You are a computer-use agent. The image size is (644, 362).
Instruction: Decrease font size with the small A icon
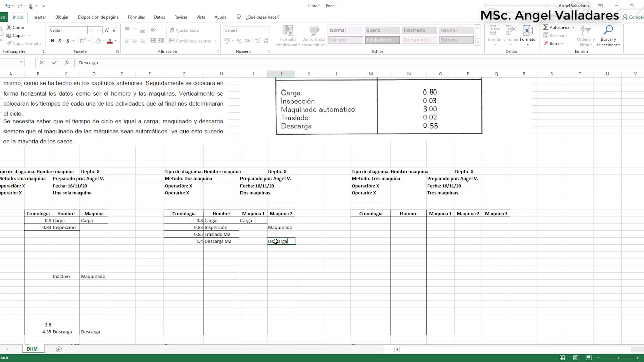point(114,30)
